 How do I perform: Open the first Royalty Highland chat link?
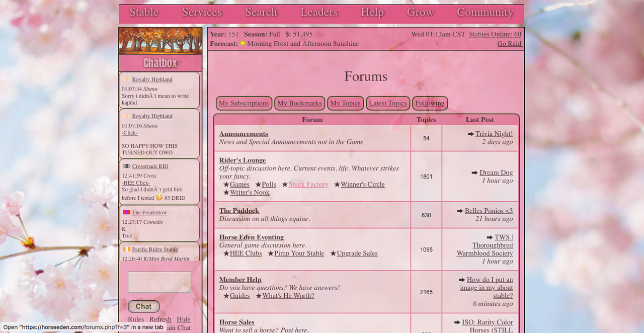152,79
